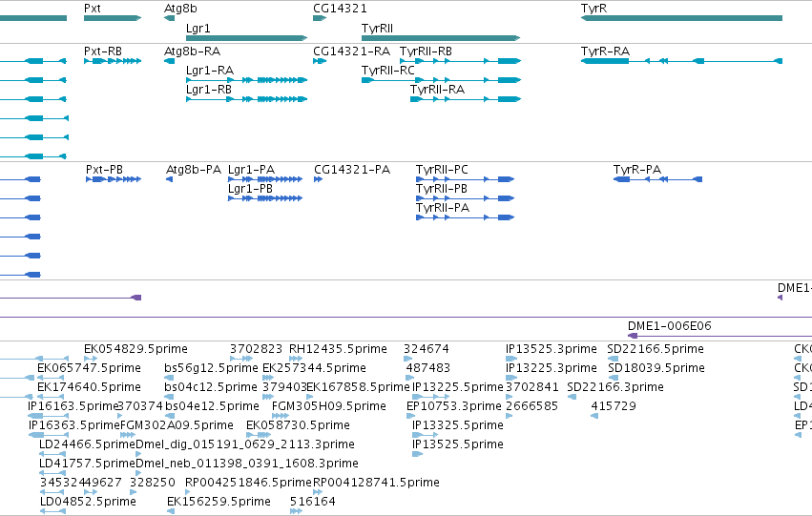Select protein Lgr1-PA
The width and height of the screenshot is (812, 516).
tap(265, 179)
